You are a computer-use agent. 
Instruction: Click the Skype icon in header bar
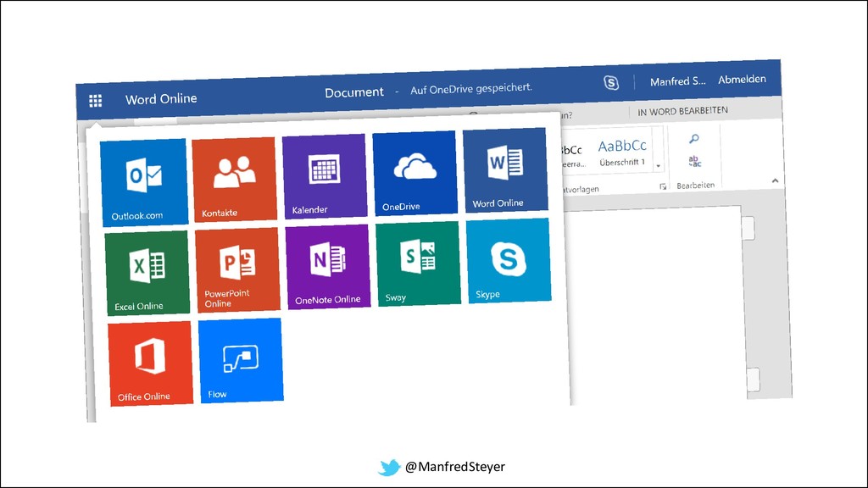click(x=611, y=83)
